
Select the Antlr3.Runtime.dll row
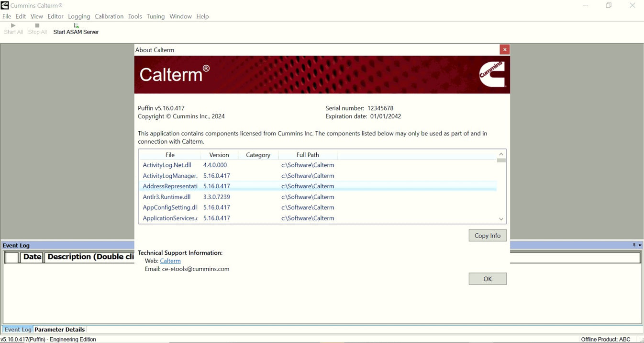pos(167,197)
